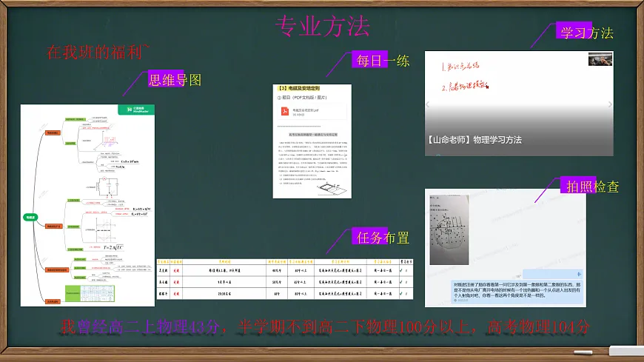Image resolution: width=644 pixels, height=362 pixels.
Task: Click the first data row of the task table
Action: pyautogui.click(x=285, y=270)
